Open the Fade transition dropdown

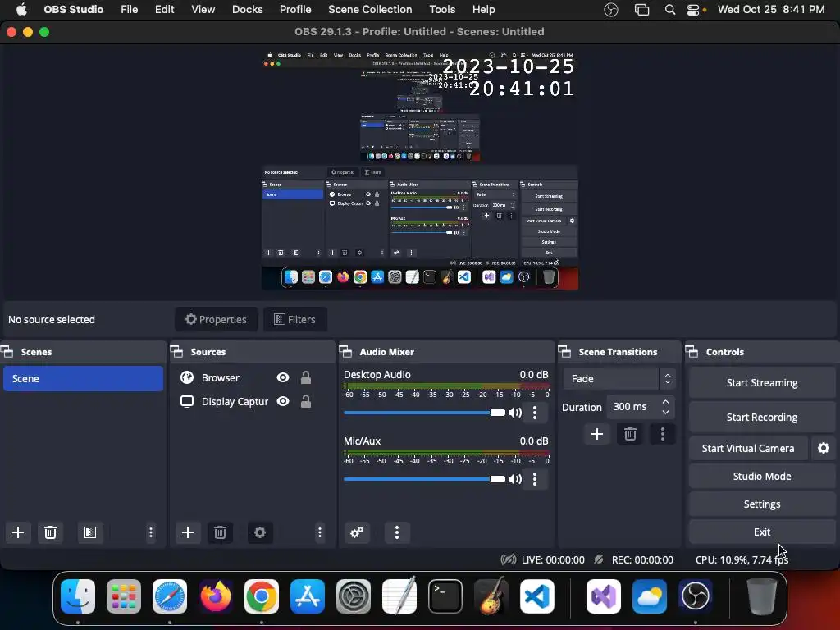coord(619,379)
